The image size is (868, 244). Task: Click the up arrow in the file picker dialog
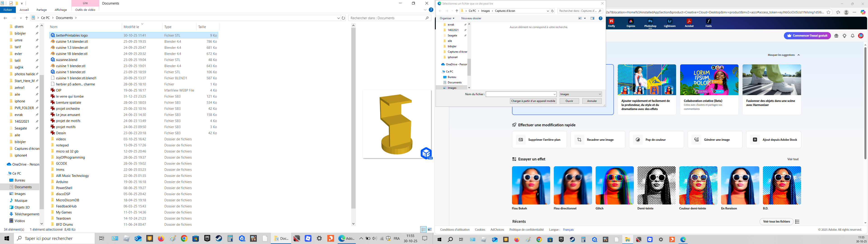457,11
